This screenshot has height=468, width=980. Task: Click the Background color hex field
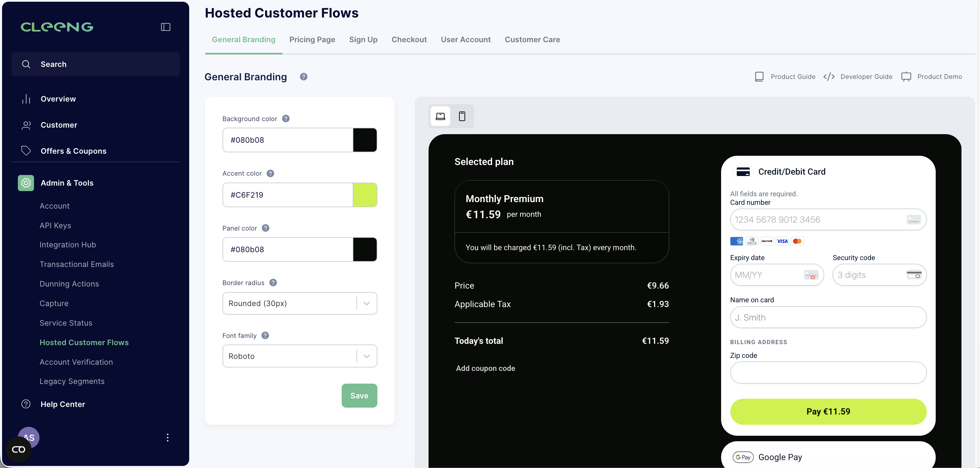(288, 140)
